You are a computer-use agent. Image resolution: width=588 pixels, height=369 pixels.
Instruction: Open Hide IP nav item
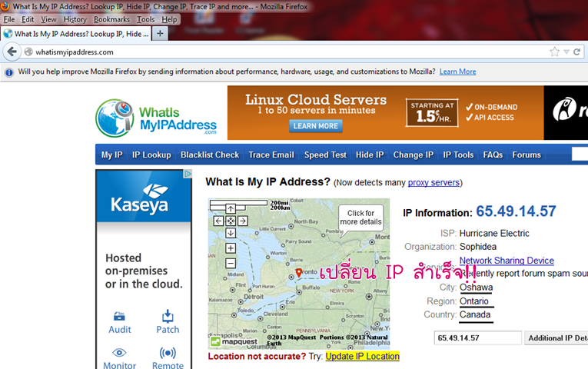(x=370, y=155)
